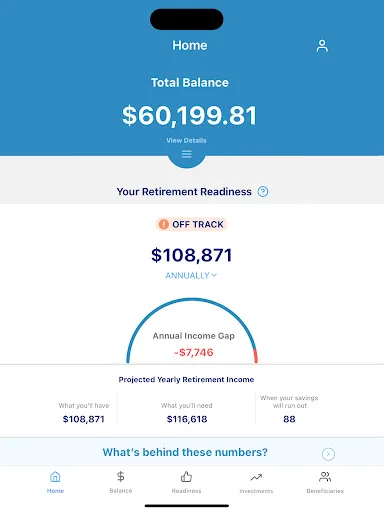
Task: Expand the hamburger handle under View Details
Action: [x=186, y=154]
